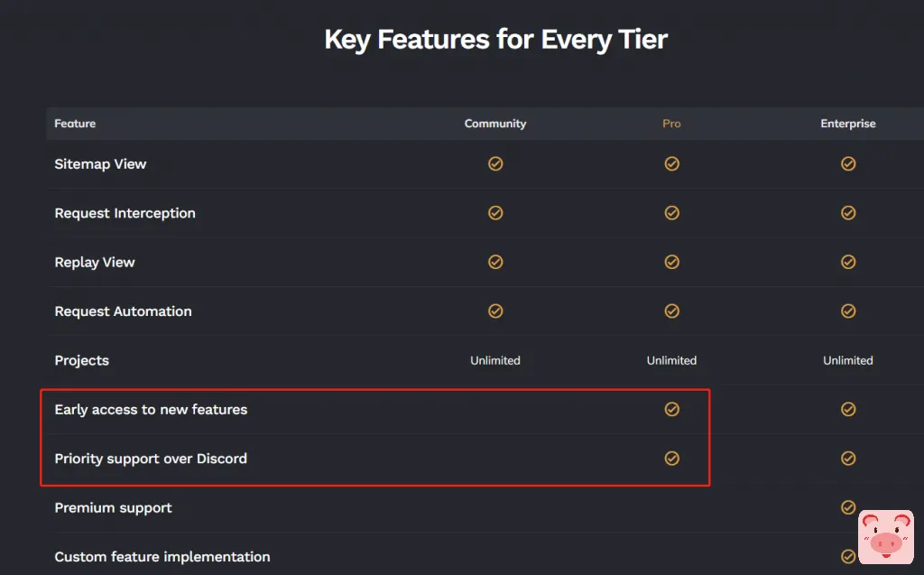924x575 pixels.
Task: Click the pink pig mascot icon
Action: [885, 537]
